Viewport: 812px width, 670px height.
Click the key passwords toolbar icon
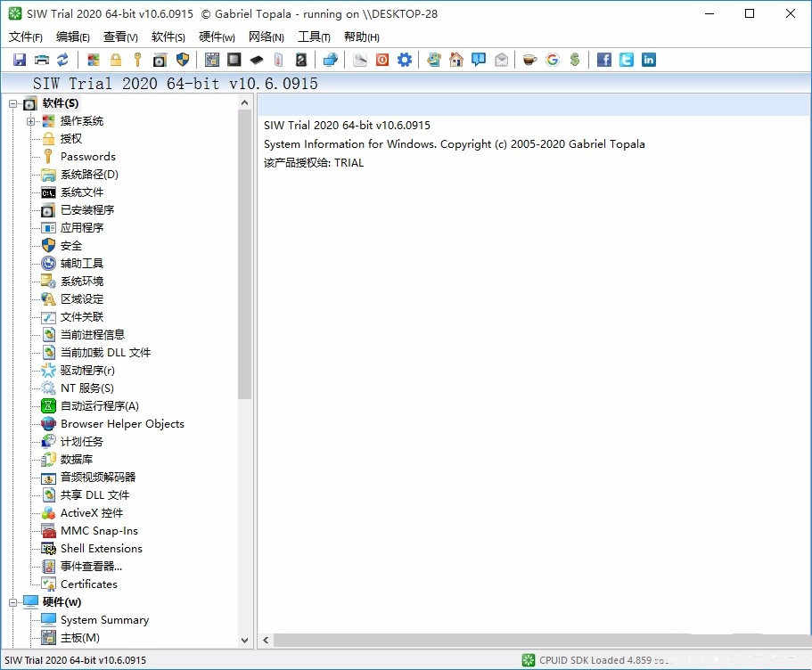(x=137, y=60)
